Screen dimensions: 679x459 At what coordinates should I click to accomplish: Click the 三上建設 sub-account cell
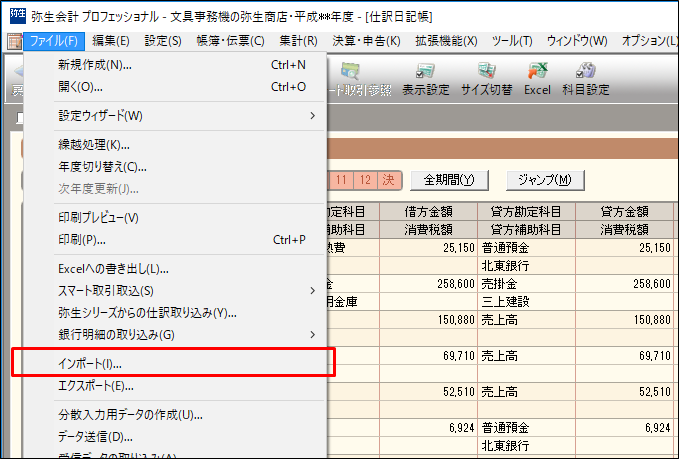[x=526, y=301]
